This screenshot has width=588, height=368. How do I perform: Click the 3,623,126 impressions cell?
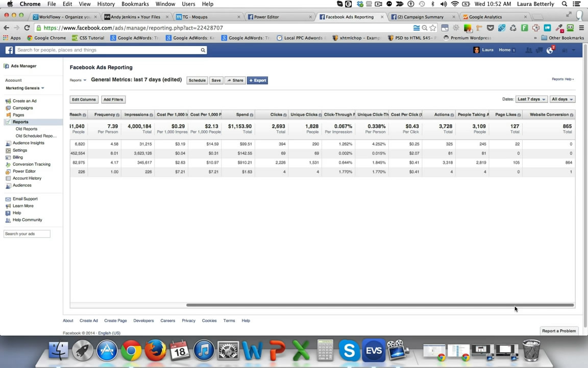tap(143, 153)
